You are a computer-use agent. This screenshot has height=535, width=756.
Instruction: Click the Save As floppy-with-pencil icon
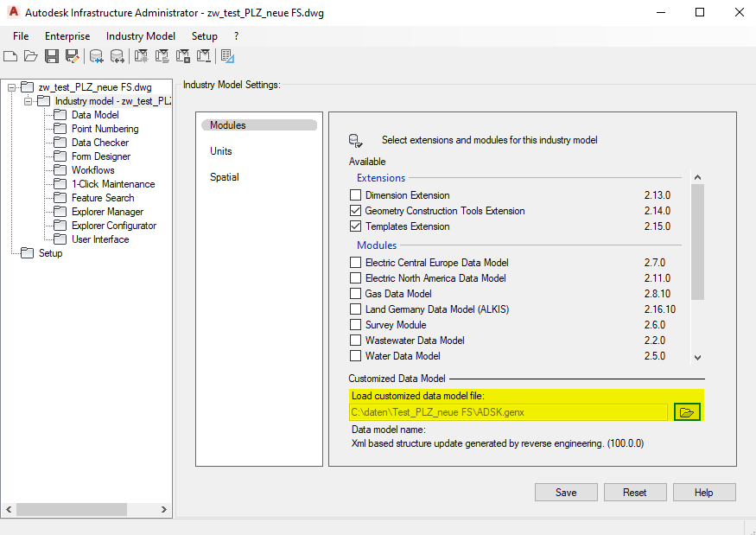tap(73, 56)
